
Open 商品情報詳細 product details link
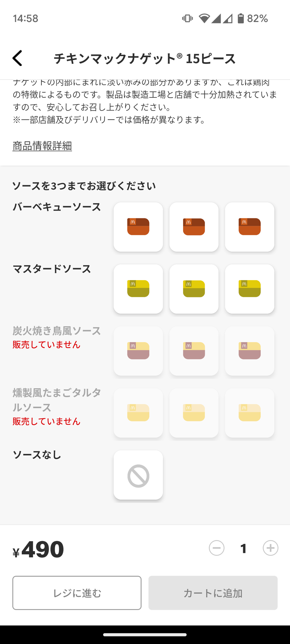coord(42,146)
